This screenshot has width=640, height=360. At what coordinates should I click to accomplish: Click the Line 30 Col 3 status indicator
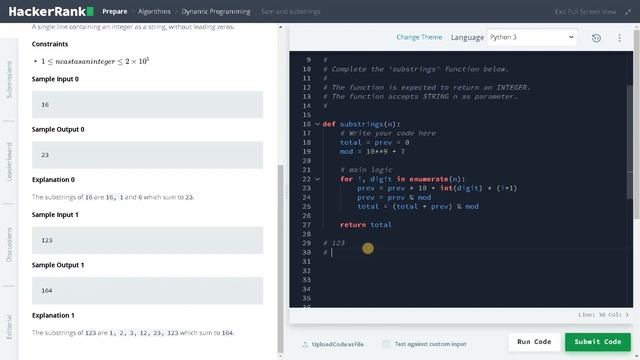click(603, 315)
